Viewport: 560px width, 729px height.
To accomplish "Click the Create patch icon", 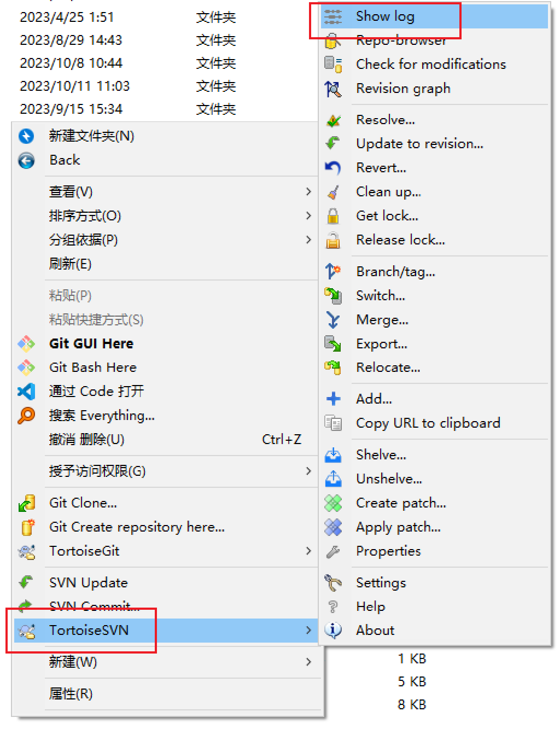I will tap(334, 503).
